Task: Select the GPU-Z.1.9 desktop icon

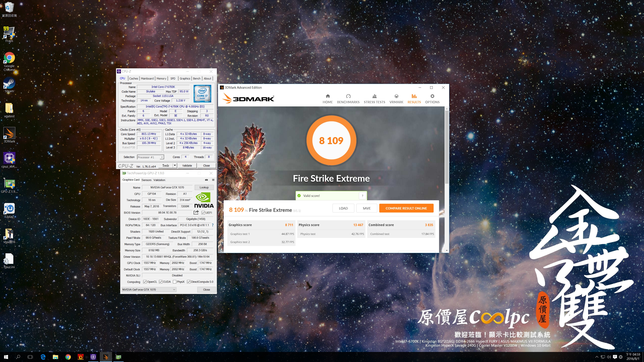Action: pos(9,186)
